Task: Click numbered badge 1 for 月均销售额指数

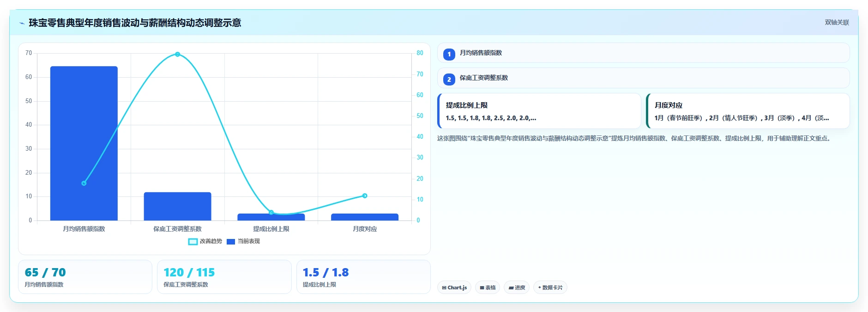Action: [x=449, y=54]
